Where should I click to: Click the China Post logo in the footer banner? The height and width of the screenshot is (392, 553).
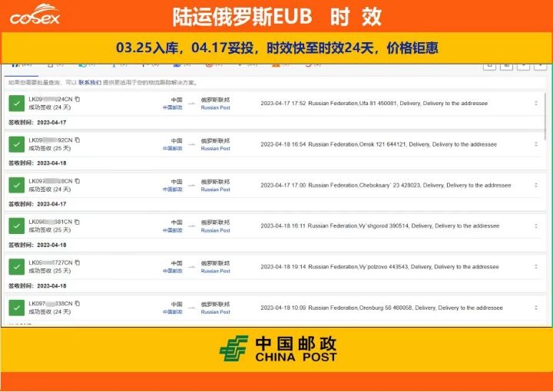pyautogui.click(x=278, y=349)
